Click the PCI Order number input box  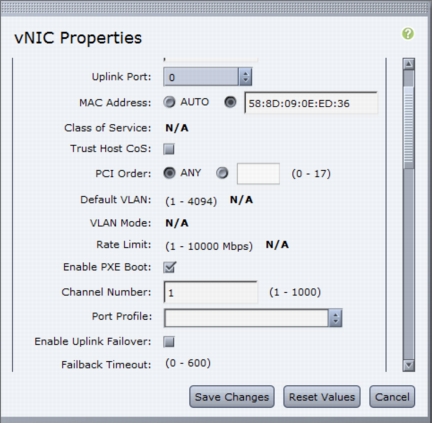(258, 174)
